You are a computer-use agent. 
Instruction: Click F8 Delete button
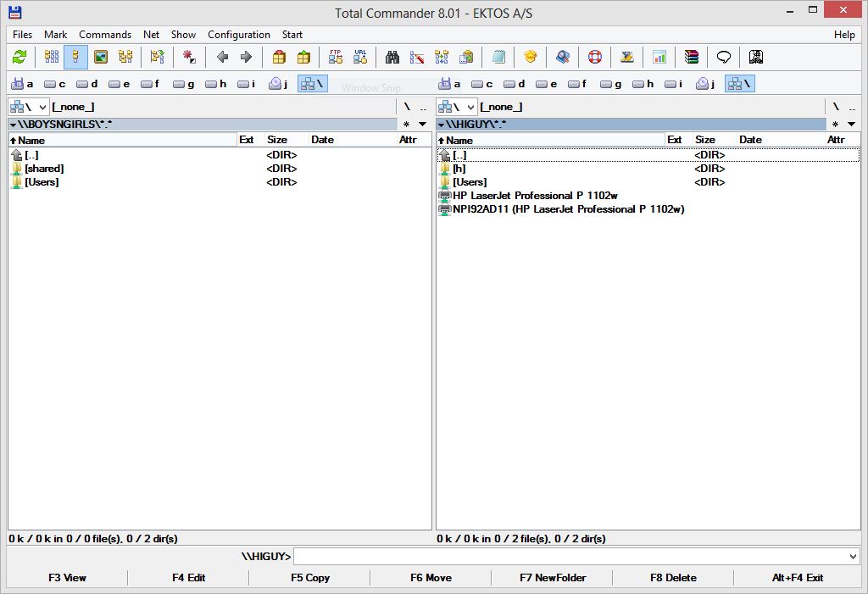click(673, 577)
